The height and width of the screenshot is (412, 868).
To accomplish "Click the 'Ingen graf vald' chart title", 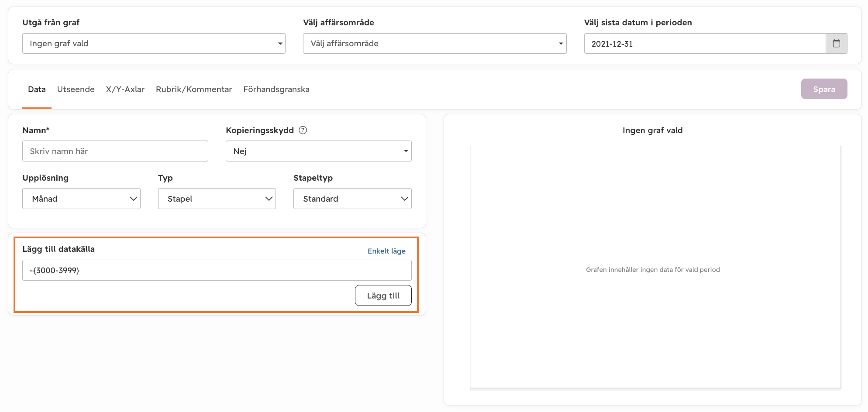I will 652,130.
